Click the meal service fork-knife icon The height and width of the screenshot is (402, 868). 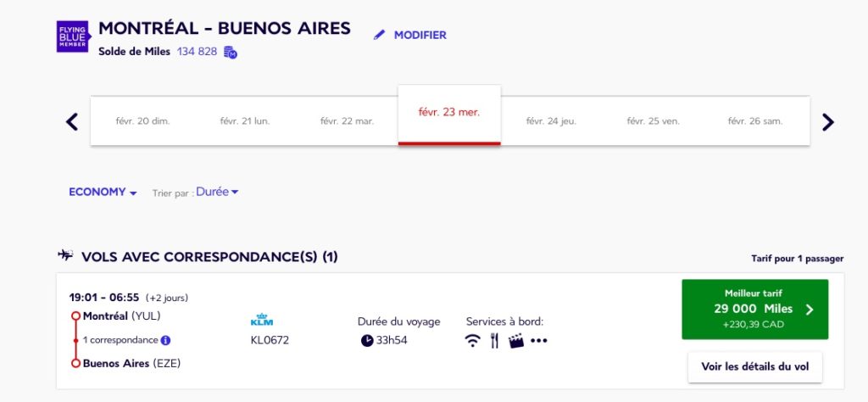point(494,341)
